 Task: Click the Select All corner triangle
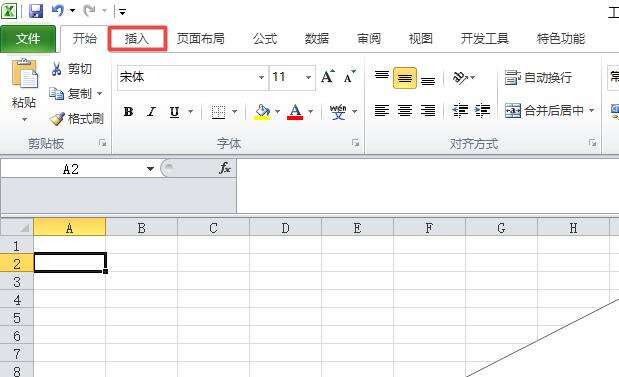coord(24,227)
